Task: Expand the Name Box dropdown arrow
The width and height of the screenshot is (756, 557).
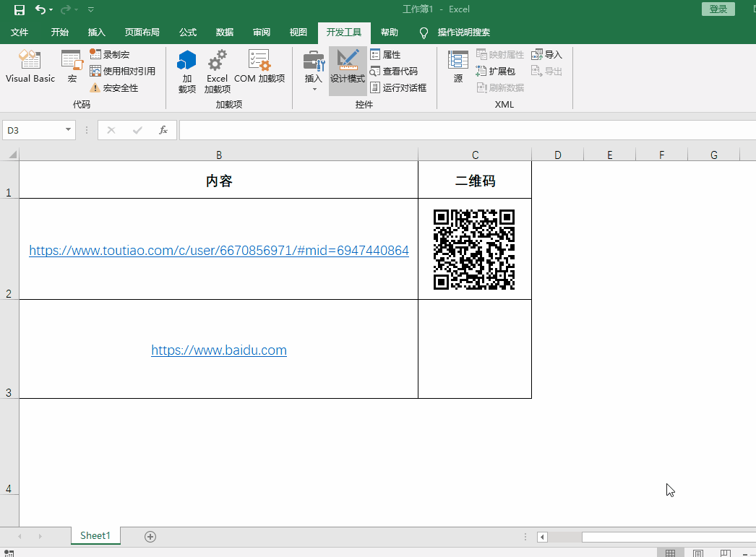Action: pyautogui.click(x=68, y=129)
